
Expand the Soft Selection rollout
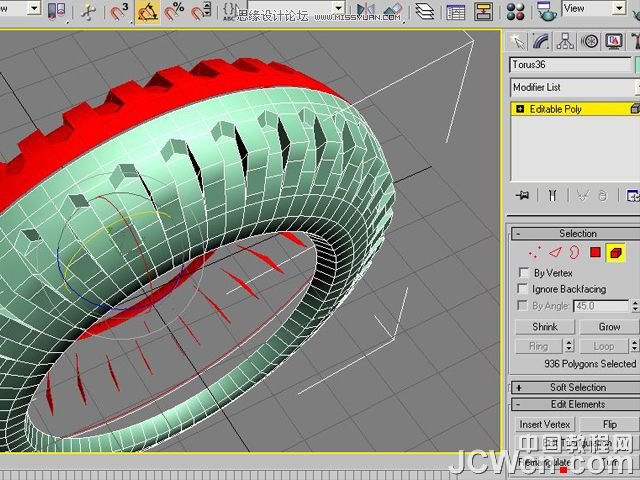coord(576,387)
